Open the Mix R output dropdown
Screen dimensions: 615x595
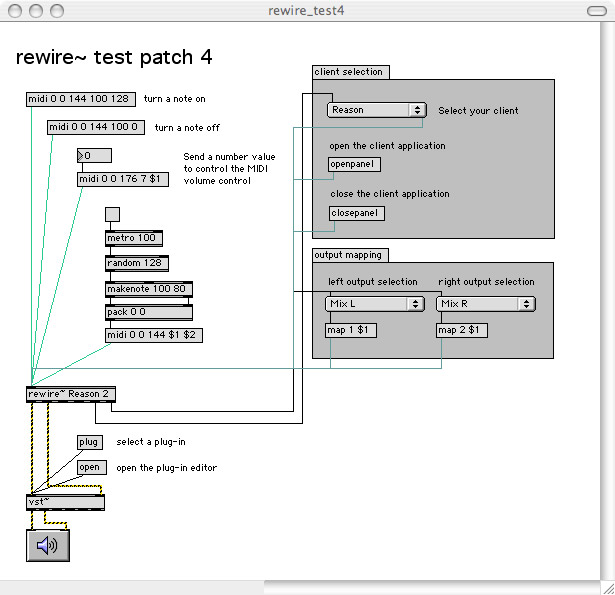coord(486,304)
